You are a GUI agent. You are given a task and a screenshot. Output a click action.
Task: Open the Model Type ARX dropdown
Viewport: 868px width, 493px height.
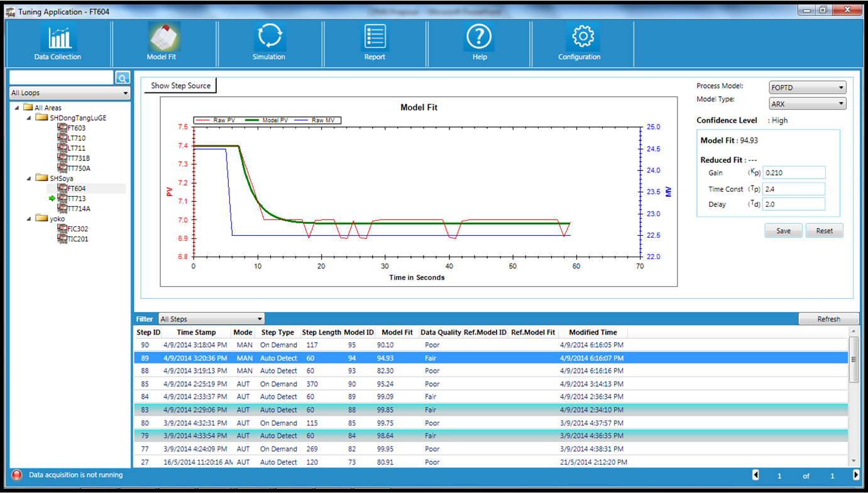pos(808,104)
